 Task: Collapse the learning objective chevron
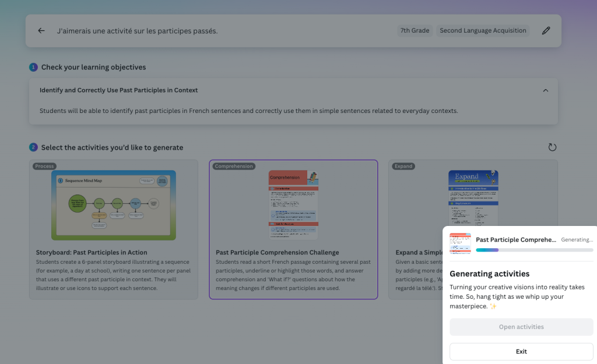tap(545, 90)
